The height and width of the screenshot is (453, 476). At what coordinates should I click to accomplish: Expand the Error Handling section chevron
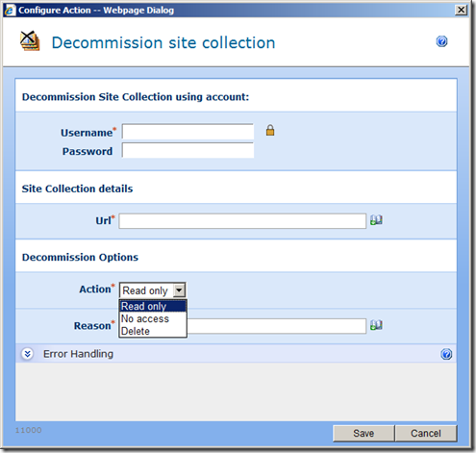(x=27, y=354)
